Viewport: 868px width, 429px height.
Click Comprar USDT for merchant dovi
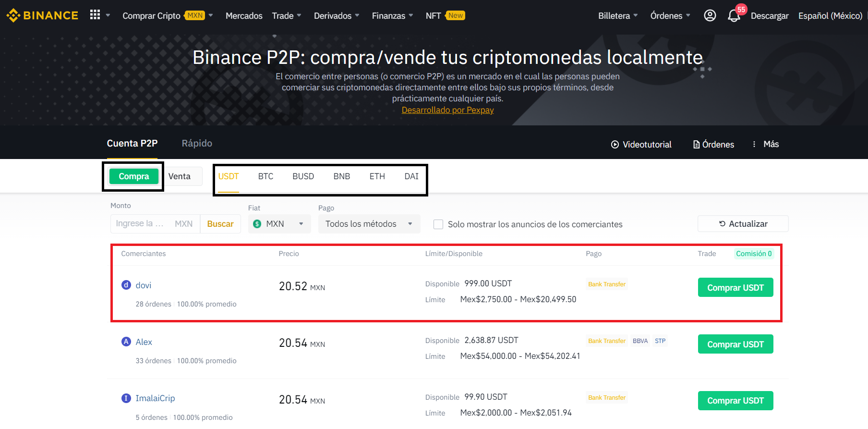click(735, 288)
